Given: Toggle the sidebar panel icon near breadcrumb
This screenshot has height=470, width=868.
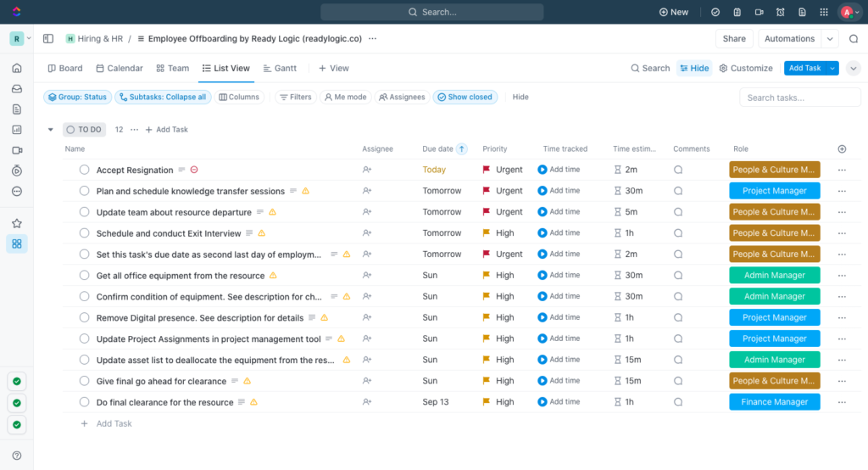Looking at the screenshot, I should [48, 39].
